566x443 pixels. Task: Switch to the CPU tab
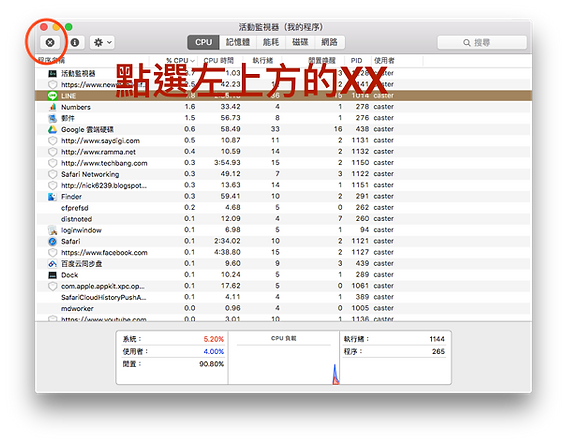pyautogui.click(x=203, y=42)
